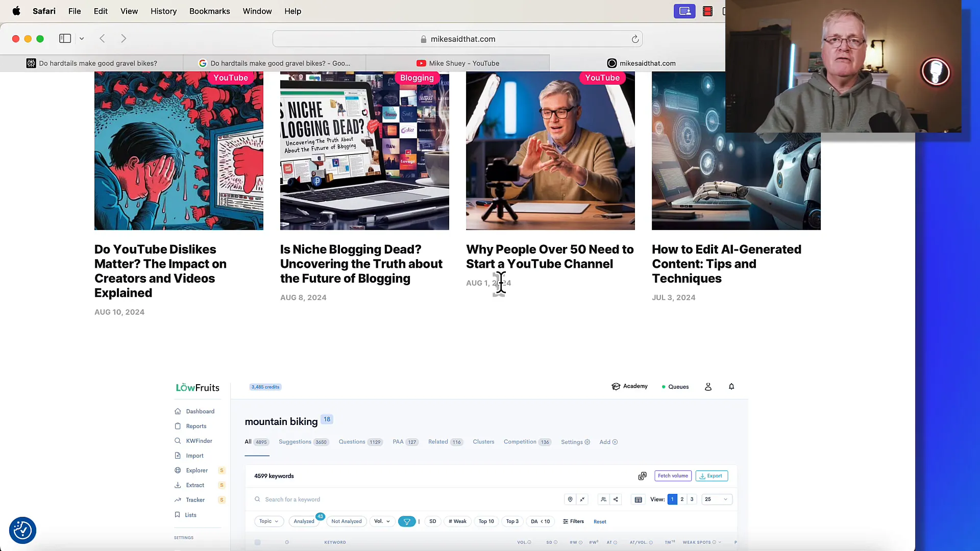Screen dimensions: 980x551
Task: Expand the View page number selector
Action: pos(716,499)
